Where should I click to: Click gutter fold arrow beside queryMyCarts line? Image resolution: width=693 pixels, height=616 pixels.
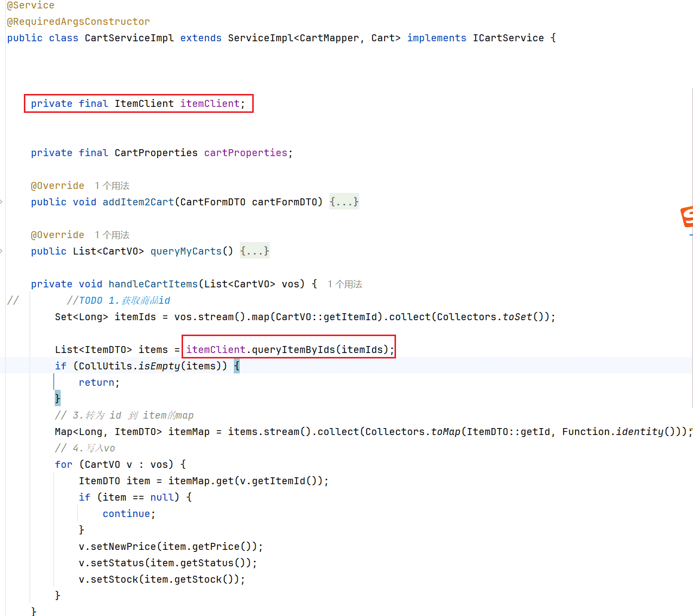(1, 251)
